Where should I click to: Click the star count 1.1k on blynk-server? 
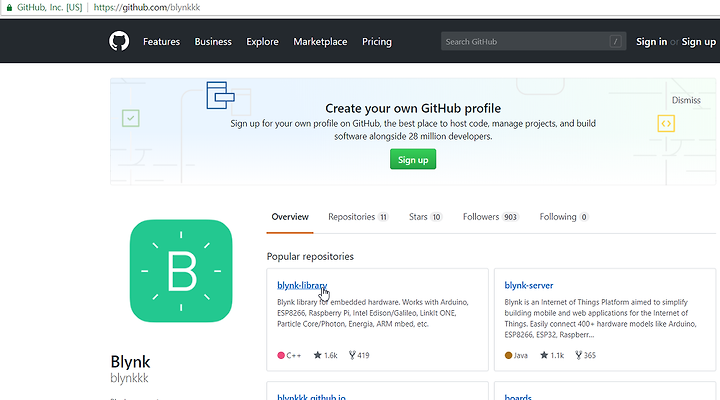(552, 355)
